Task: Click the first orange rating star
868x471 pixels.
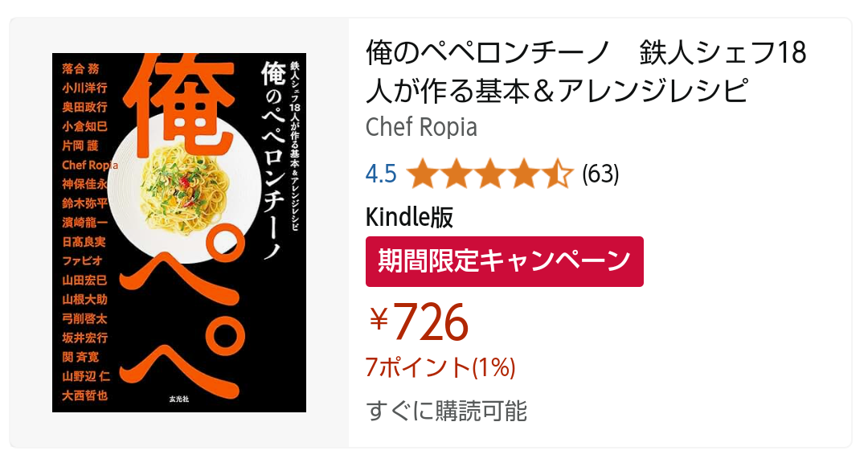Action: [x=421, y=174]
